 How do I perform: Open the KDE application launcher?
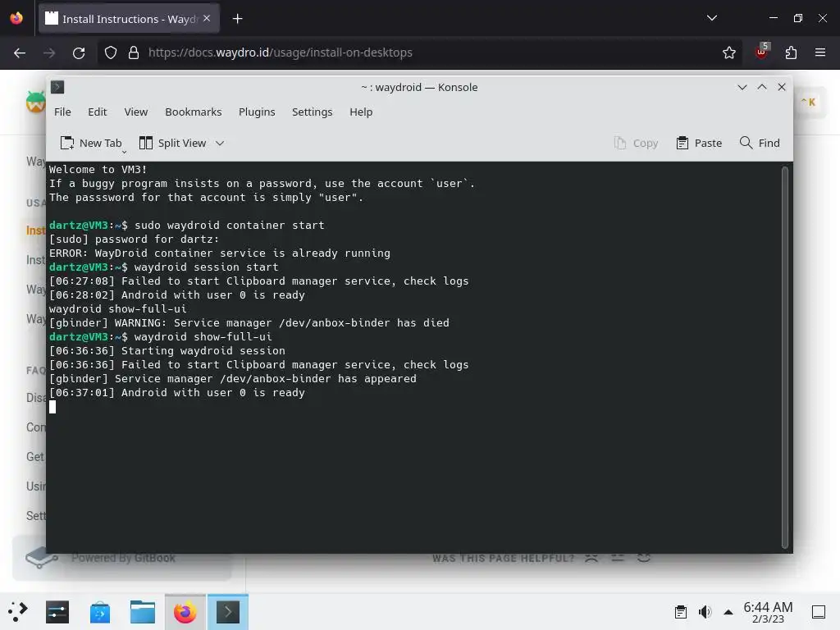18,611
